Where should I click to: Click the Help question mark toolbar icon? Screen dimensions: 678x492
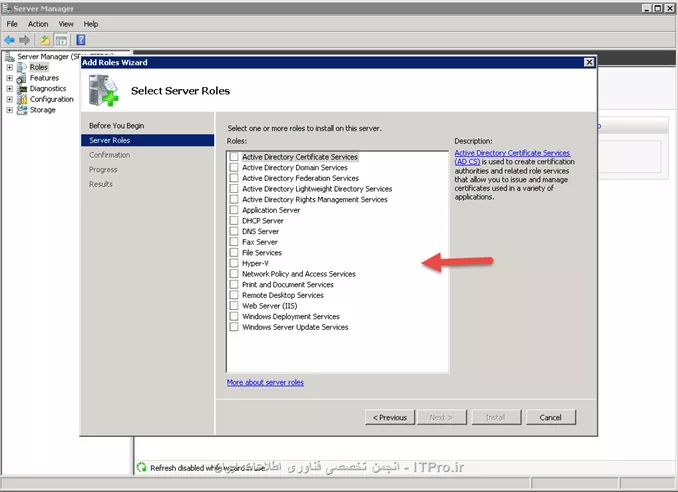coord(81,40)
